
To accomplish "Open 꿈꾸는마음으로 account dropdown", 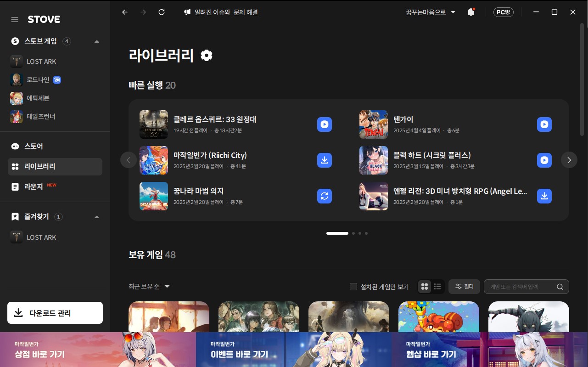I will [x=431, y=12].
